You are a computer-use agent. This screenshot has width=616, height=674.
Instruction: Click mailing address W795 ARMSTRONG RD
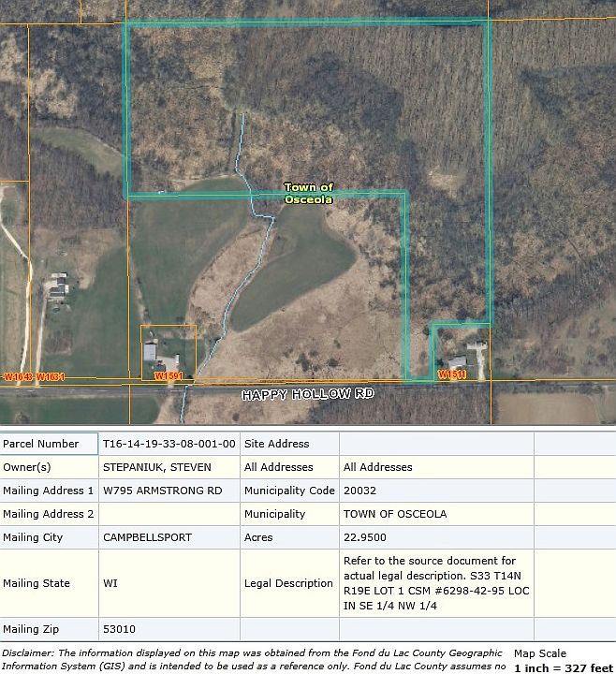[x=163, y=491]
